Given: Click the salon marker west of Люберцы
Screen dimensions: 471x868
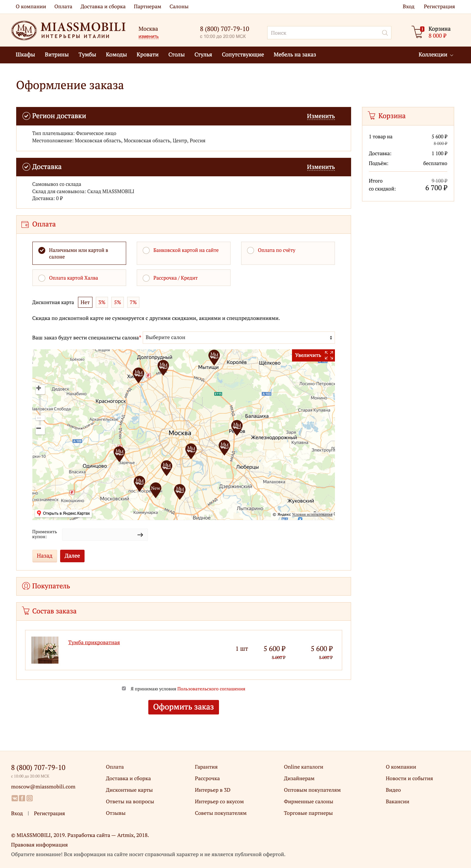Looking at the screenshot, I should tap(224, 447).
